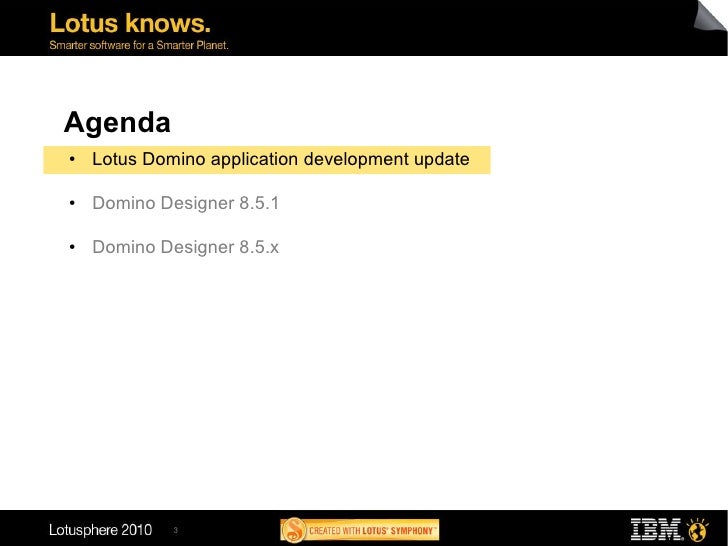The image size is (728, 546).
Task: Select the 'Agenda' slide heading
Action: [117, 123]
